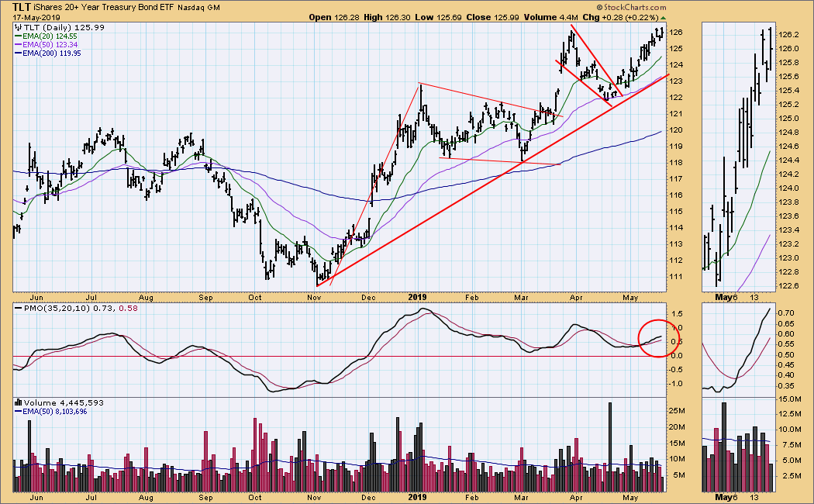The image size is (814, 504).
Task: Click the "TLT (Daily) 125.99" legend entry
Action: coord(64,27)
